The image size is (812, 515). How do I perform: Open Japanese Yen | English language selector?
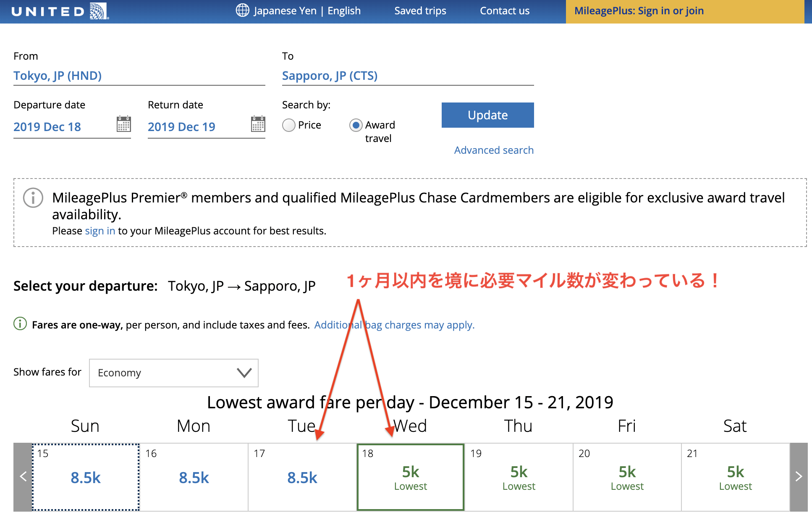pos(307,11)
